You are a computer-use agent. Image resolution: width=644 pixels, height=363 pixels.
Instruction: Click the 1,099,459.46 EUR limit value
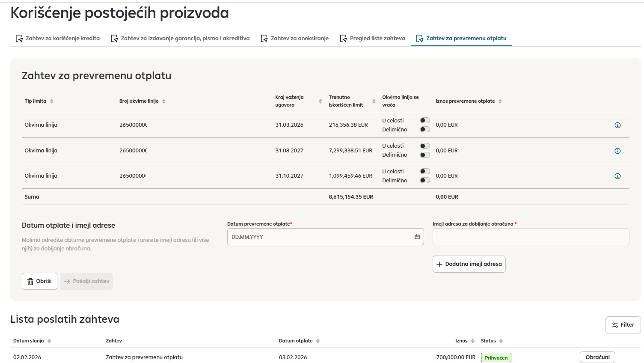click(350, 176)
